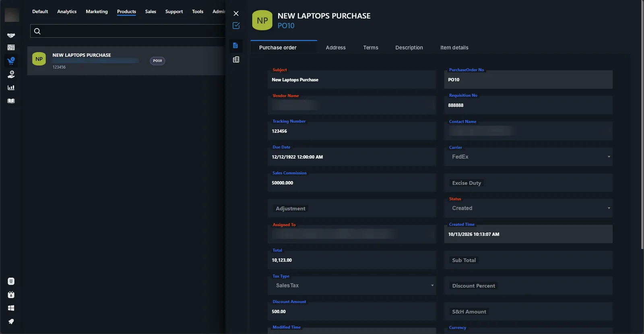Open the handshake deals icon in sidebar
This screenshot has height=334, width=644.
[x=11, y=35]
